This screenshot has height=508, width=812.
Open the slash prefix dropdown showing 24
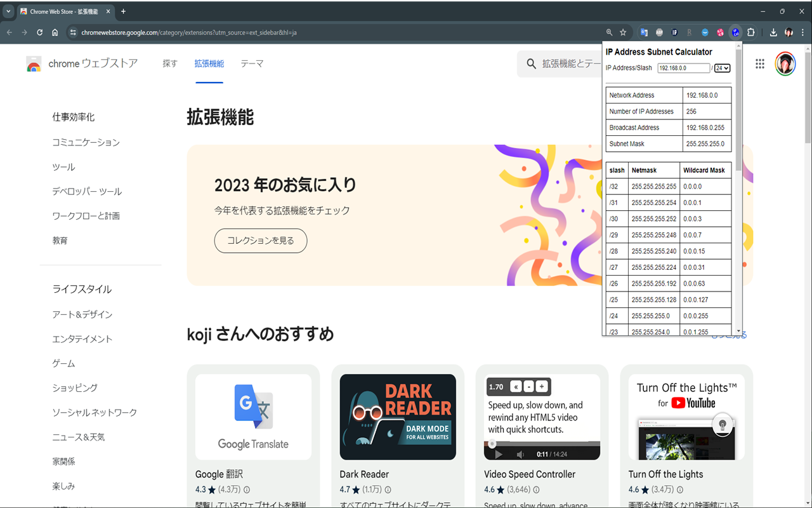pyautogui.click(x=722, y=68)
